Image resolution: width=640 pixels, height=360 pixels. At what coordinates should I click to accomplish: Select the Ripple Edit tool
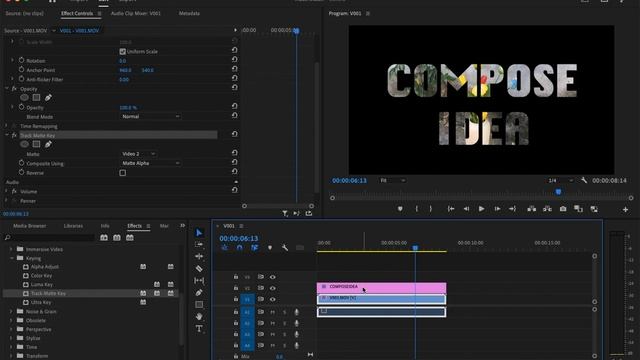pos(199,256)
